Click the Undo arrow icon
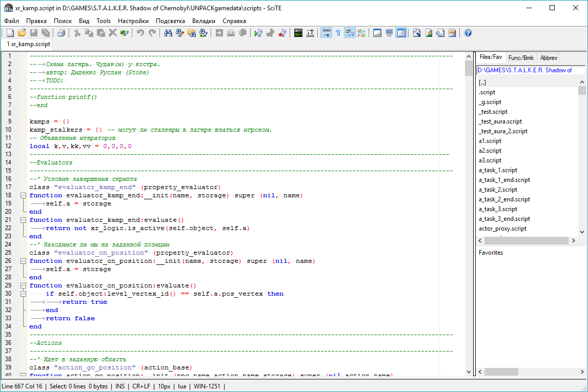Viewport: 588px width, 392px height. pos(140,33)
